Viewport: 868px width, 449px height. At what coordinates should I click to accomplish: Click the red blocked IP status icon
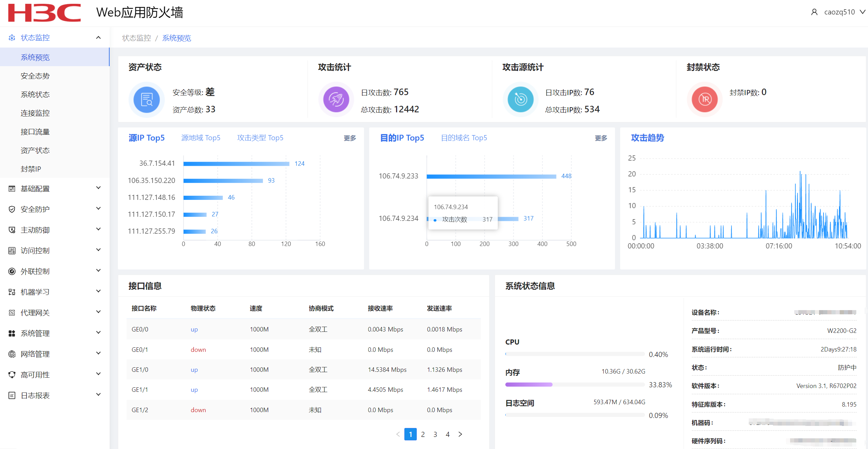705,100
